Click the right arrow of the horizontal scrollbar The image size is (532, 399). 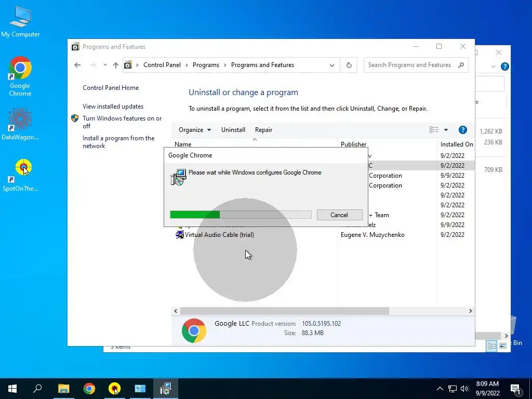(x=470, y=311)
